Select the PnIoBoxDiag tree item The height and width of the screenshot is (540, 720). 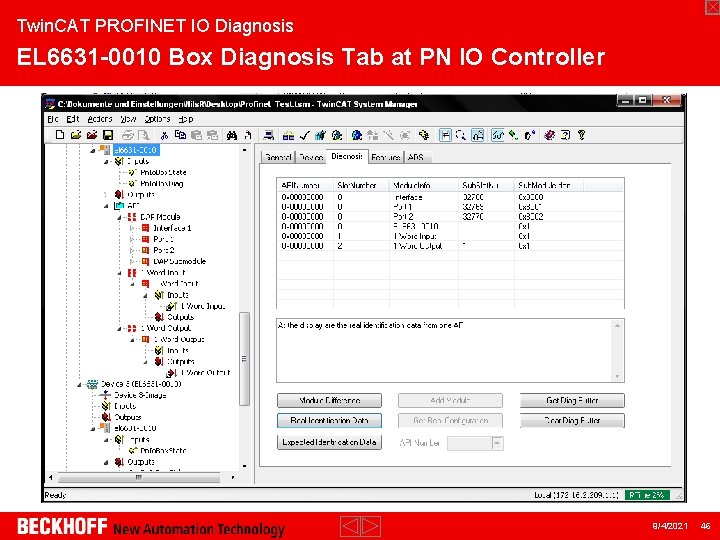(x=161, y=184)
